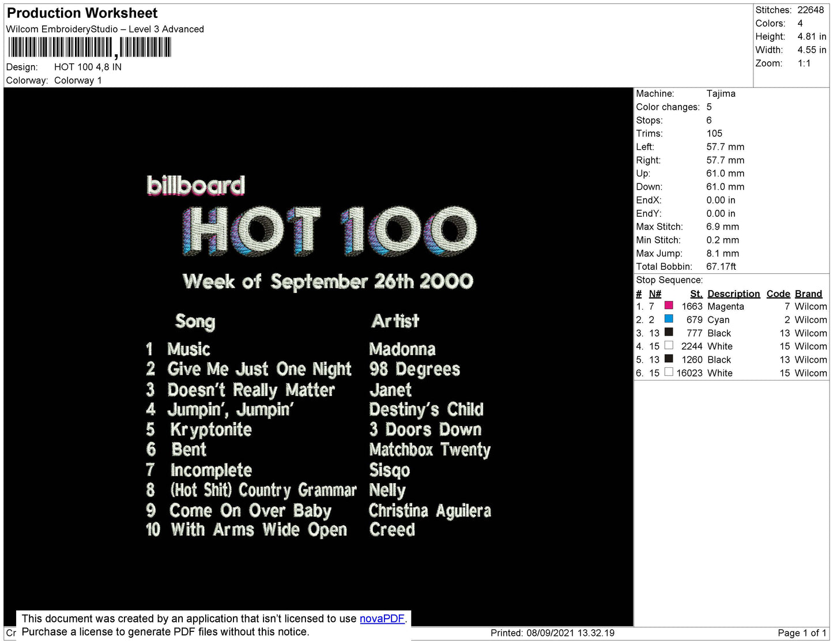Click artist 'Madonna' in the design
Viewport: 833px width, 644px height.
click(402, 349)
